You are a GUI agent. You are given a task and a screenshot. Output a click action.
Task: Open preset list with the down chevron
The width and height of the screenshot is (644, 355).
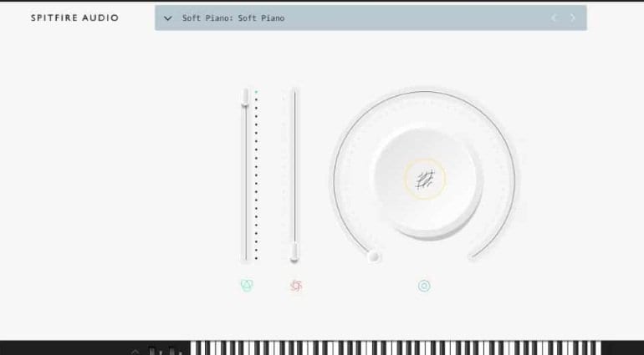point(167,18)
